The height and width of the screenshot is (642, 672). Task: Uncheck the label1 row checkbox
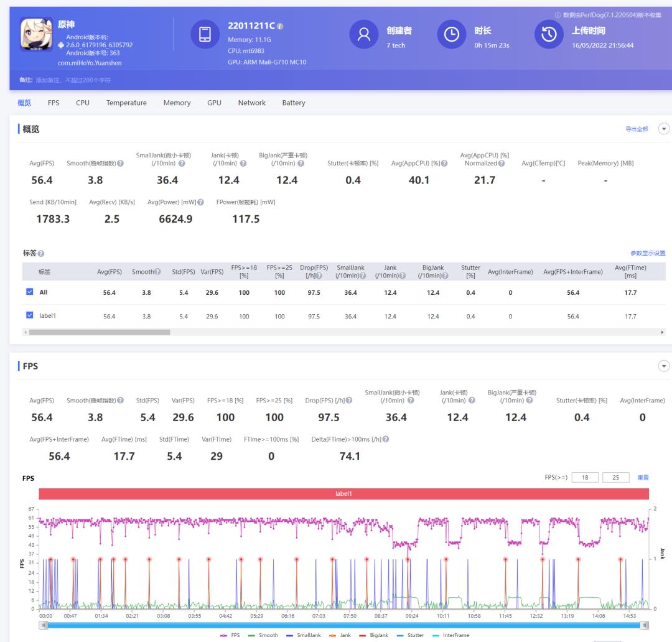click(30, 315)
